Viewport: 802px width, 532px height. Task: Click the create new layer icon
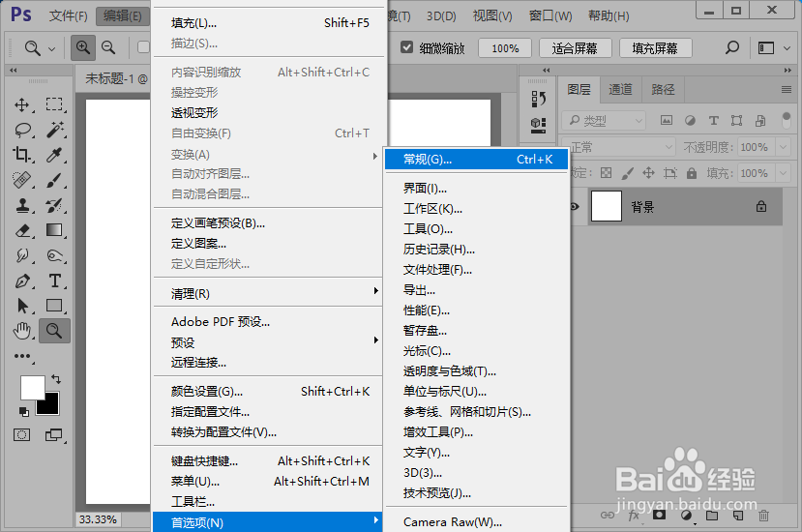click(x=737, y=516)
